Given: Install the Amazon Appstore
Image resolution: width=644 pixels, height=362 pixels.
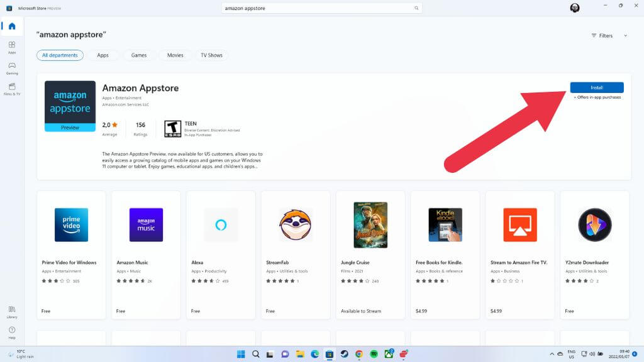Looking at the screenshot, I should click(x=597, y=87).
